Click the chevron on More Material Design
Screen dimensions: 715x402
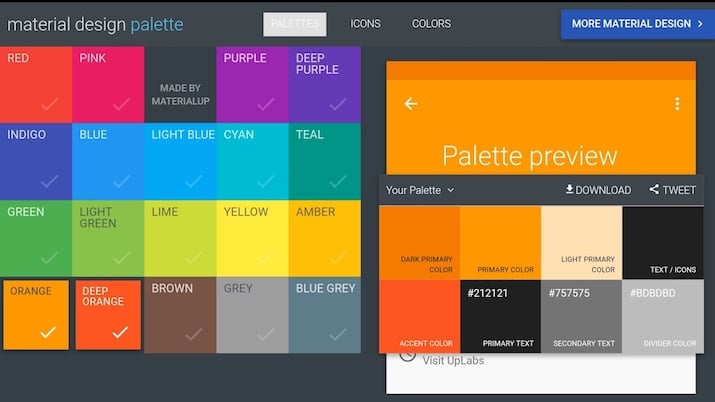point(700,24)
